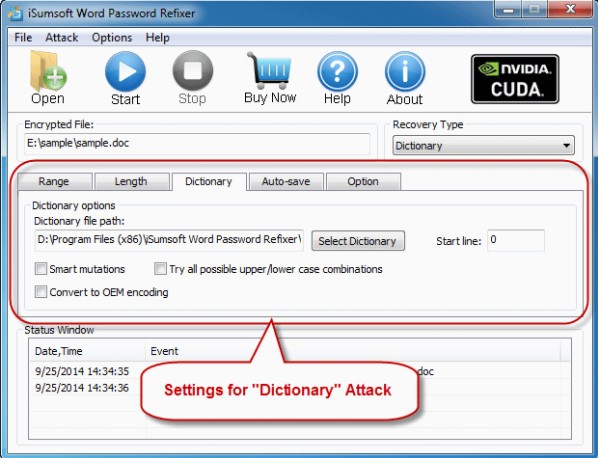Open the Attack menu
Image resolution: width=598 pixels, height=458 pixels.
[x=61, y=37]
